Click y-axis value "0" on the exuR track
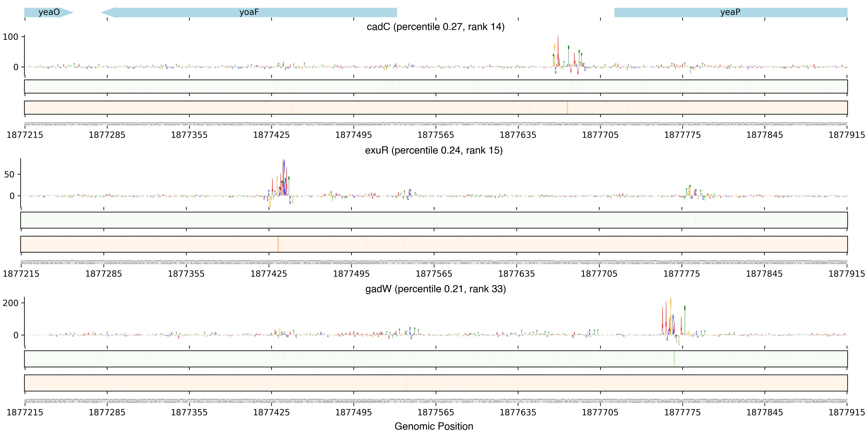Viewport: 868px width, 434px height. [12, 196]
